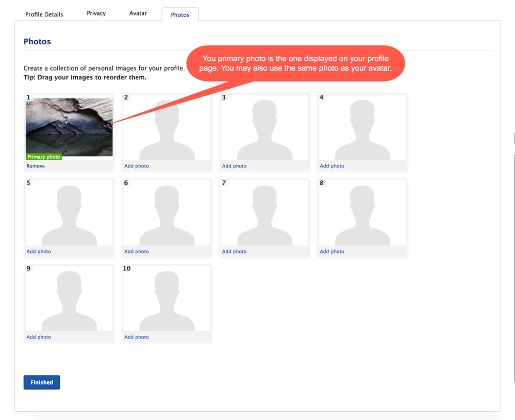Add a photo to slot 9
This screenshot has width=515, height=420.
(x=38, y=337)
